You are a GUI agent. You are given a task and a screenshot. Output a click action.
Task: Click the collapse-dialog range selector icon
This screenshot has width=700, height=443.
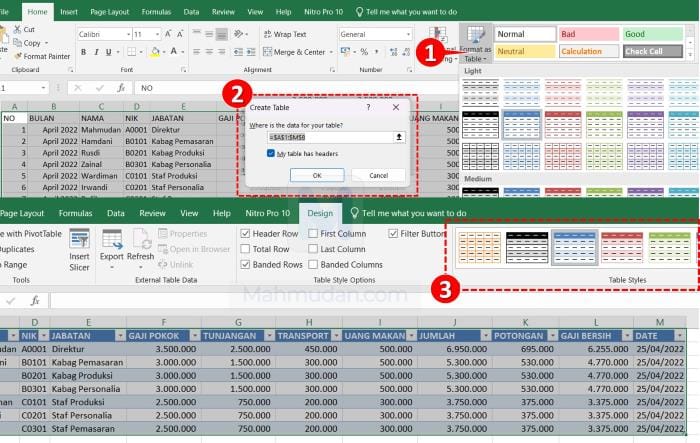[x=400, y=136]
